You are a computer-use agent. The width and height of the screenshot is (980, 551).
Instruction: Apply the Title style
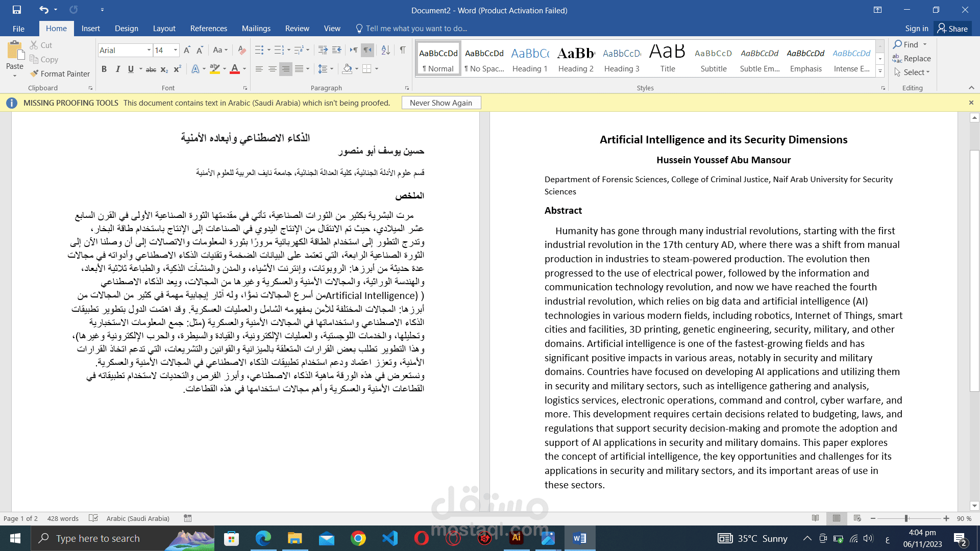tap(668, 59)
